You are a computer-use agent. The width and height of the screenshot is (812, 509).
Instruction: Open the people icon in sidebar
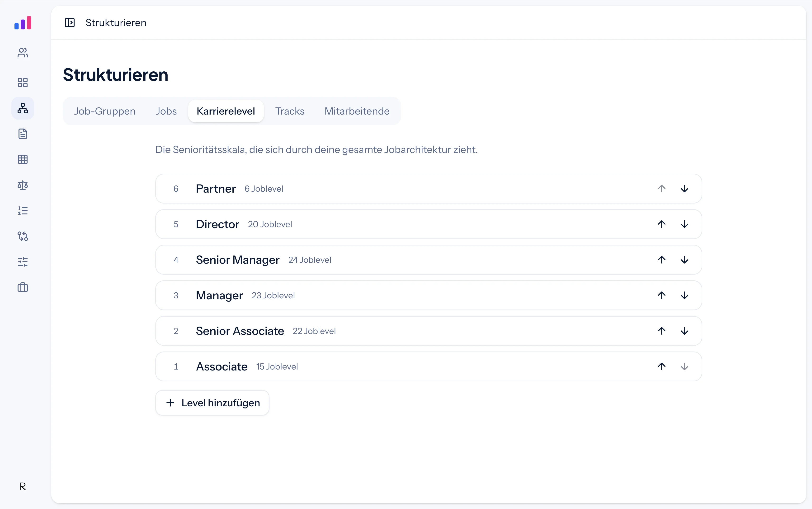tap(23, 53)
